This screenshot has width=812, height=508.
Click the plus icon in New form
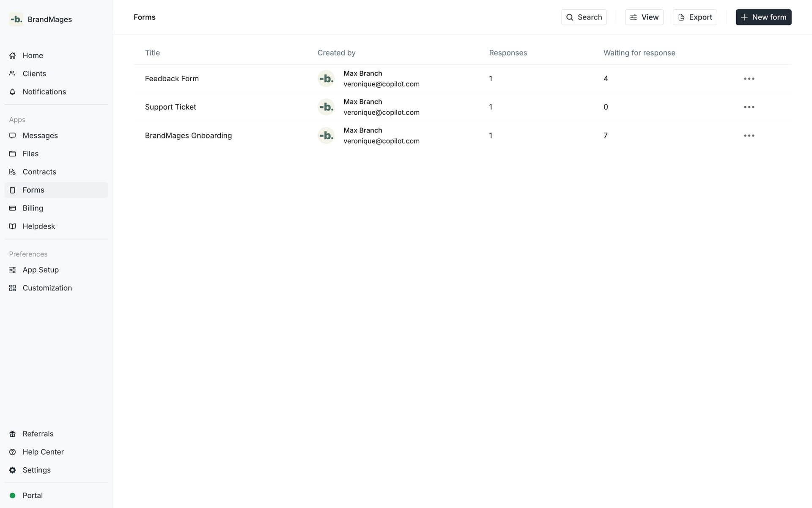744,17
